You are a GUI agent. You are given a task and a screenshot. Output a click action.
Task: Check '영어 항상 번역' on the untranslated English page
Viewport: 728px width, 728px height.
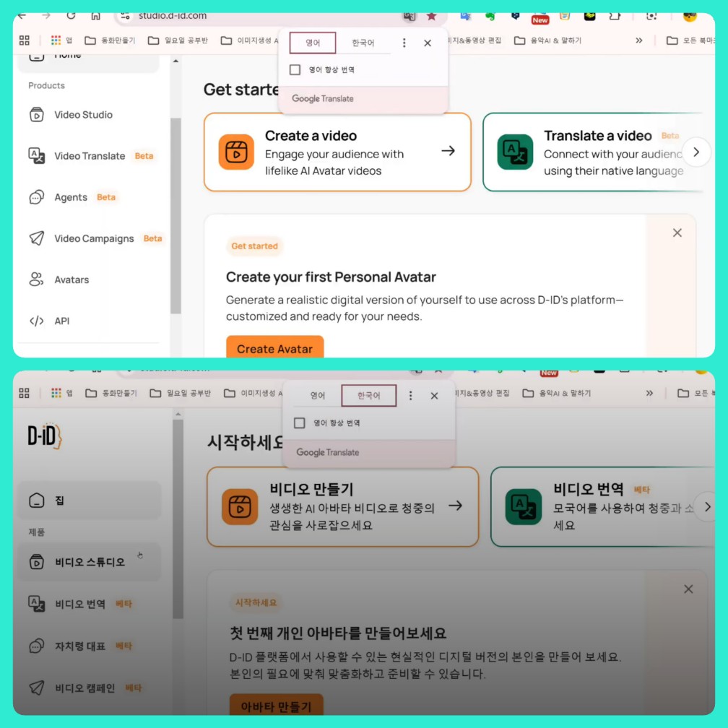point(295,70)
